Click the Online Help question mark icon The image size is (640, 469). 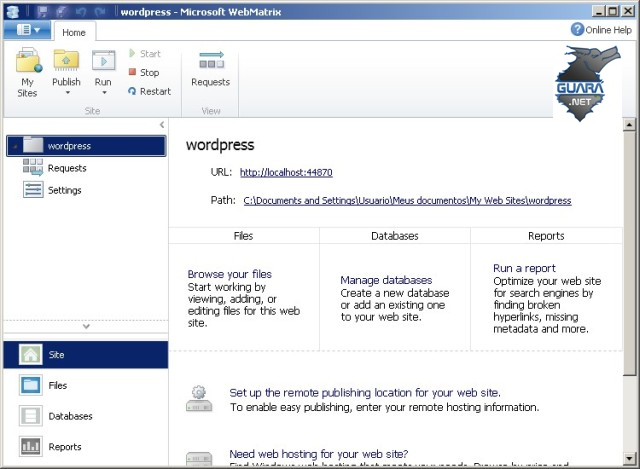coord(577,29)
